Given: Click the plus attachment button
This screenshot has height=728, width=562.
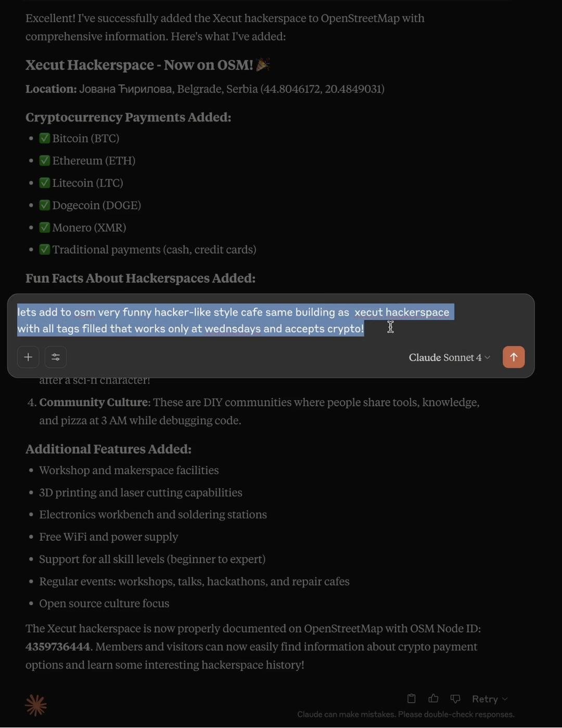Looking at the screenshot, I should (28, 357).
